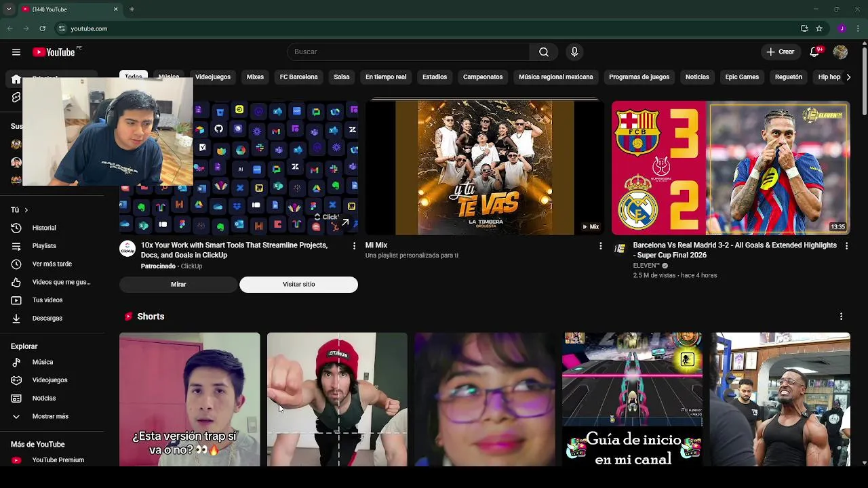
Task: Click the Música explore icon
Action: point(16,362)
